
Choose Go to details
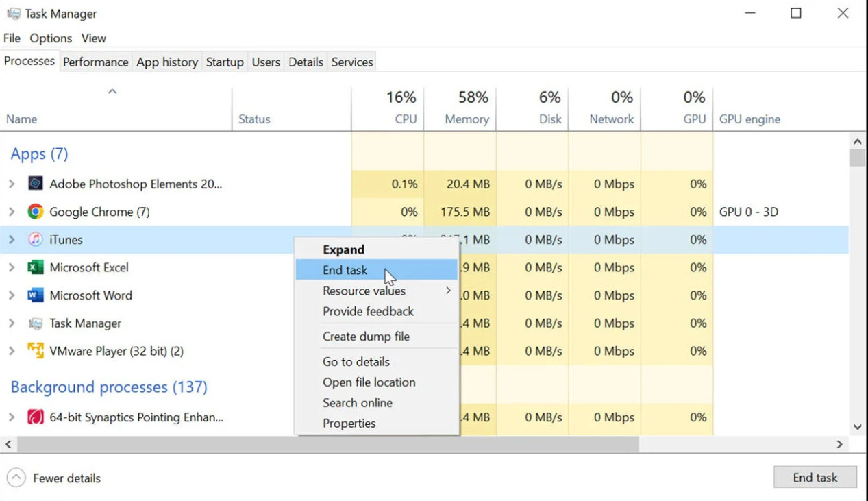[x=377, y=361]
